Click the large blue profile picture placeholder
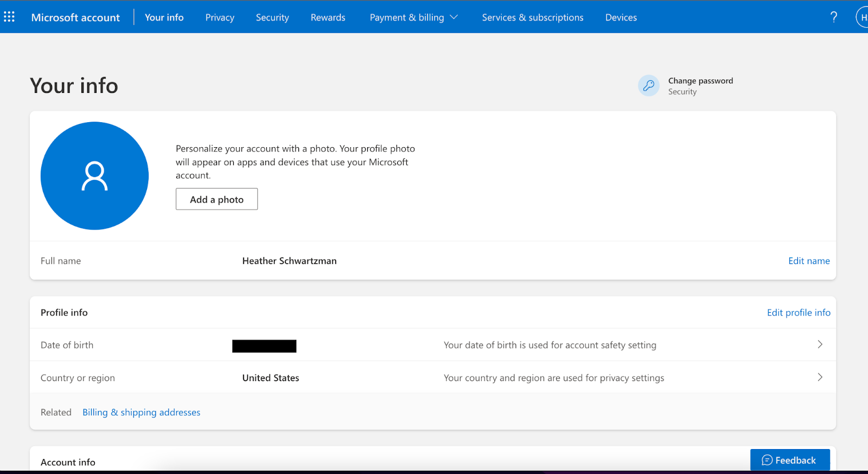The width and height of the screenshot is (868, 474). click(x=94, y=175)
